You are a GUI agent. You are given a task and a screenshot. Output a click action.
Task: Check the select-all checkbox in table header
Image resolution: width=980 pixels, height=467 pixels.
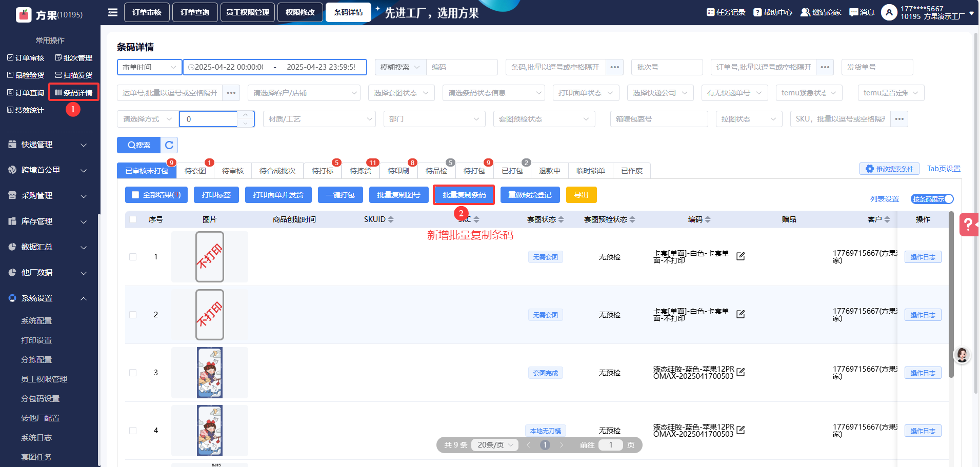click(133, 219)
